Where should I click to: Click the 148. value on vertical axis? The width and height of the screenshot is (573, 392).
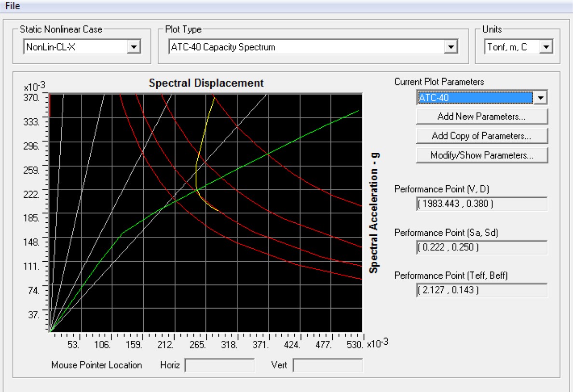(31, 243)
